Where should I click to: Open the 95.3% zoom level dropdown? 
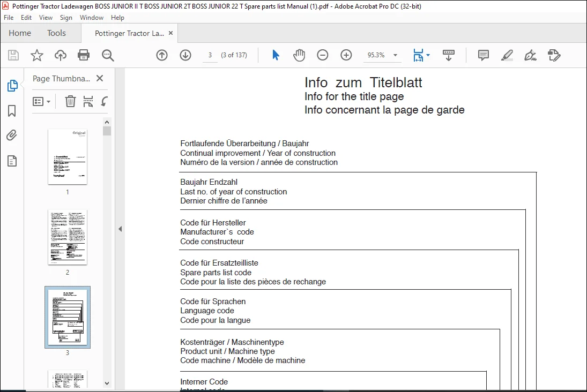pyautogui.click(x=395, y=55)
